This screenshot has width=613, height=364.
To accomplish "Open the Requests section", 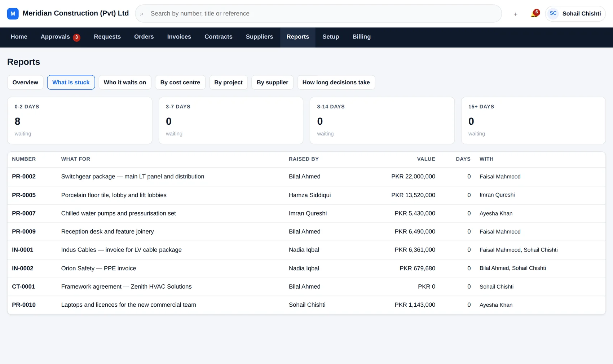I will 107,37.
